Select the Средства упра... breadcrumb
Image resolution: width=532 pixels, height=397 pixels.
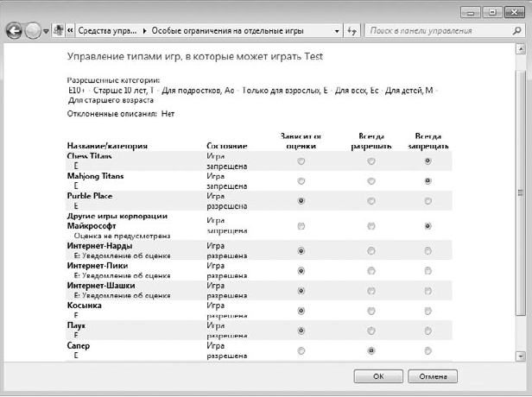(107, 31)
